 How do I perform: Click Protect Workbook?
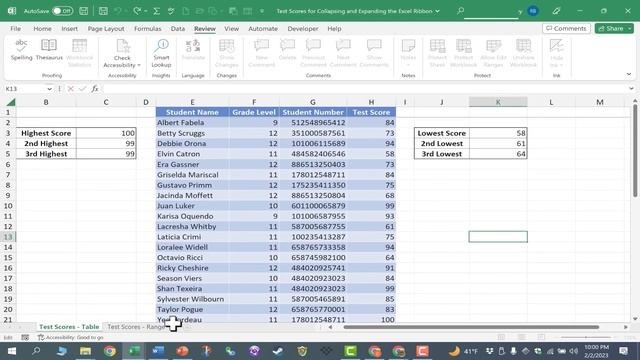[463, 53]
